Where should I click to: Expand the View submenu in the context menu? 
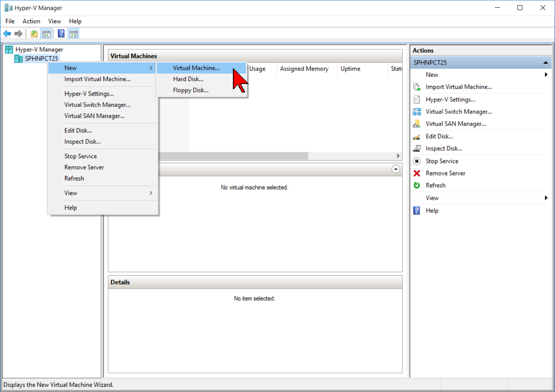151,193
